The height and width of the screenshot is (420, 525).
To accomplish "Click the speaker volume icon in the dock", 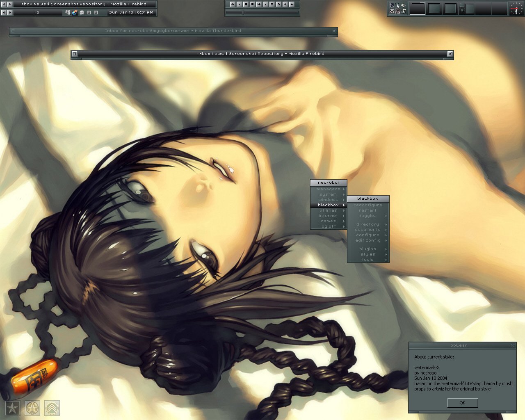I will pos(403,5).
